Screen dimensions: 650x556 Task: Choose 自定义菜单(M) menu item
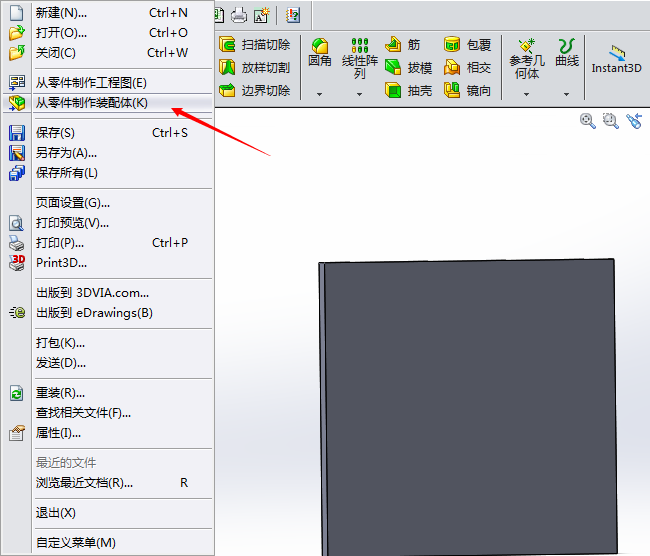pos(108,543)
